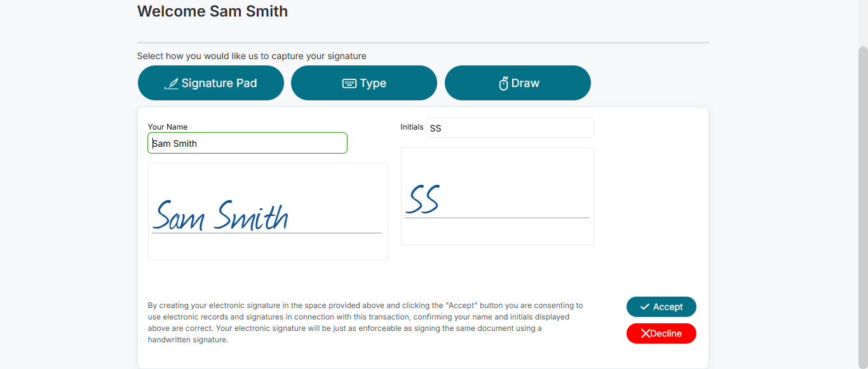Click the pen icon on Signature Pad
The height and width of the screenshot is (369, 868).
click(x=171, y=84)
